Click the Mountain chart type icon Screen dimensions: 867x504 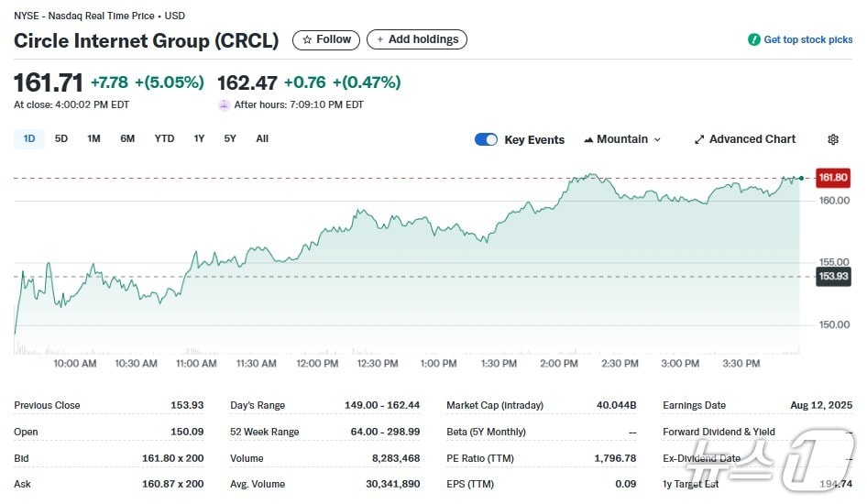pos(588,139)
